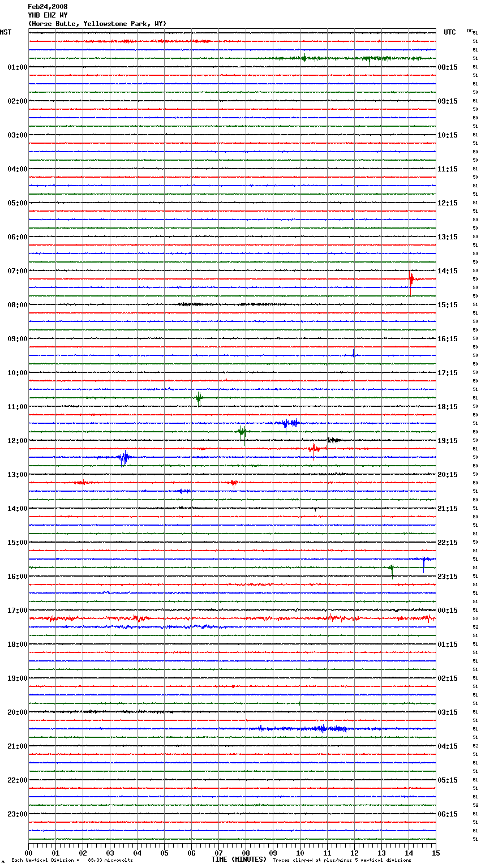Click the 11:15 UTC time label
Screen dimensions: 481x868
click(448, 169)
